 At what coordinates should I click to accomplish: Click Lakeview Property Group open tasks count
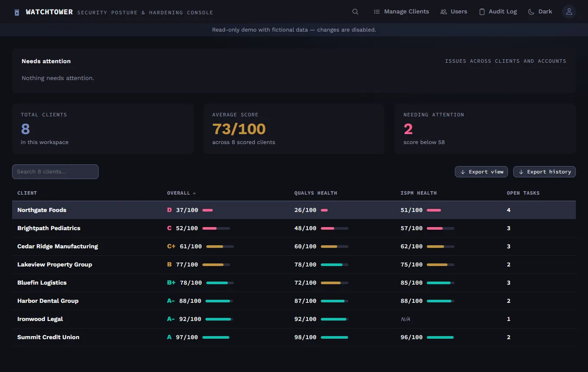pos(508,265)
